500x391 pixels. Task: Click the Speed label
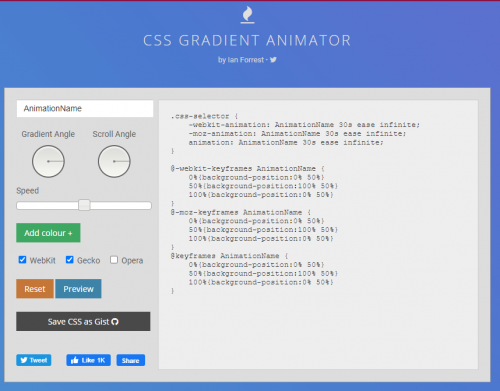(28, 191)
